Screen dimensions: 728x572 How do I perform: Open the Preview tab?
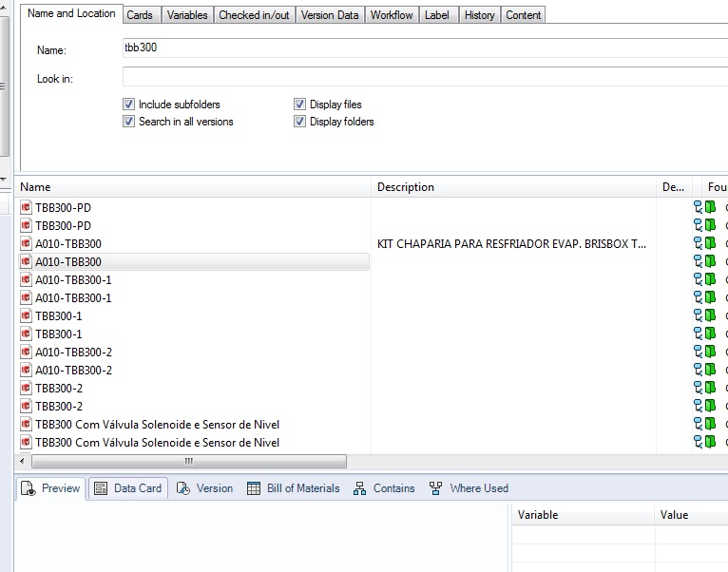click(x=51, y=488)
